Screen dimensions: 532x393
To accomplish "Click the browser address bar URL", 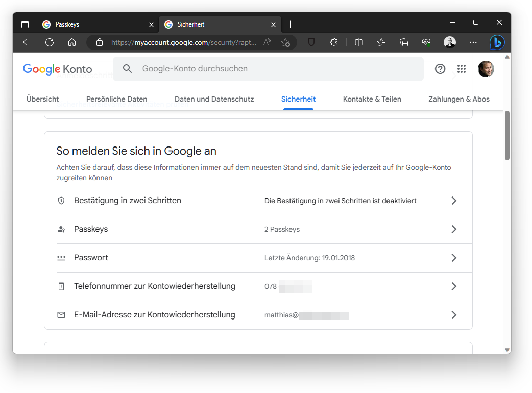I will point(184,42).
